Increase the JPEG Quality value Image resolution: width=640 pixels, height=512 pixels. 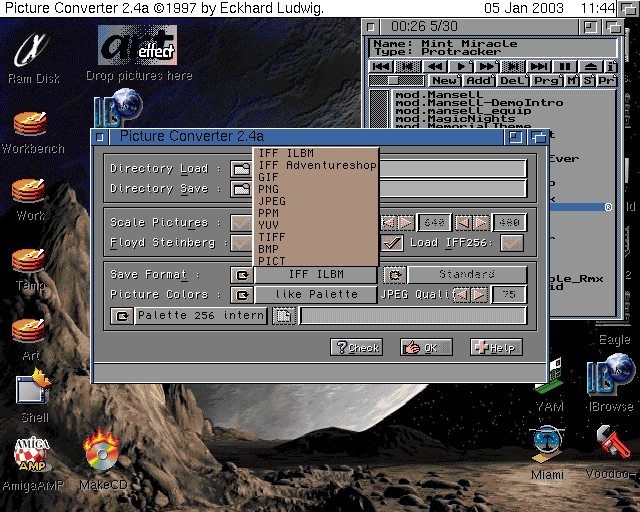pyautogui.click(x=480, y=295)
